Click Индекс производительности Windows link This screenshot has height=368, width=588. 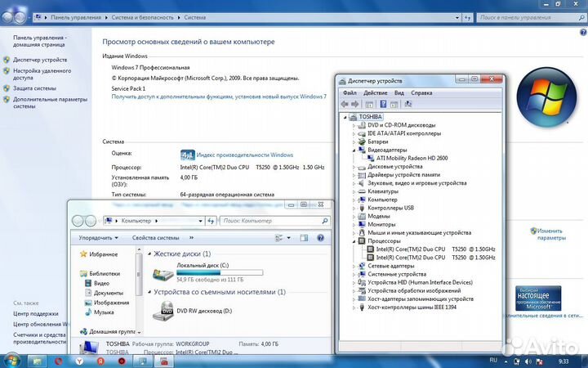coord(244,155)
